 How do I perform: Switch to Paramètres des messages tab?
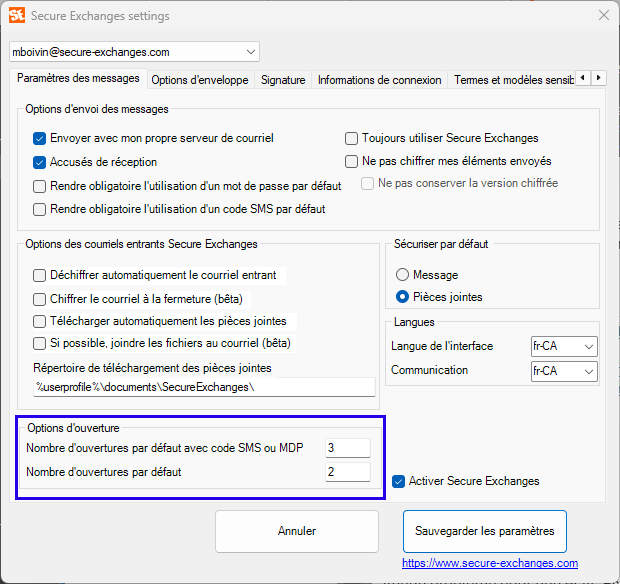[x=78, y=78]
